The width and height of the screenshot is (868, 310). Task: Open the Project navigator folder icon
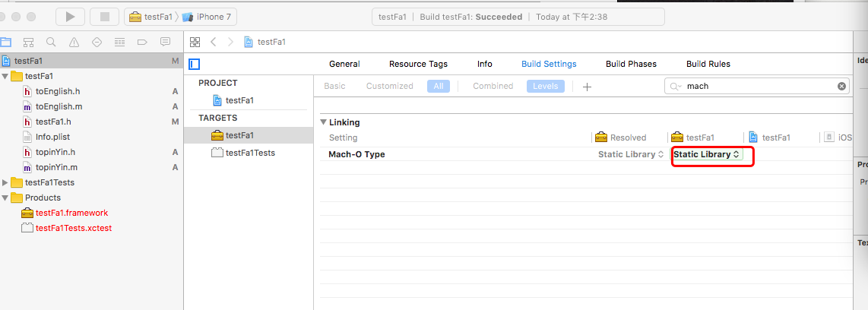[x=6, y=42]
